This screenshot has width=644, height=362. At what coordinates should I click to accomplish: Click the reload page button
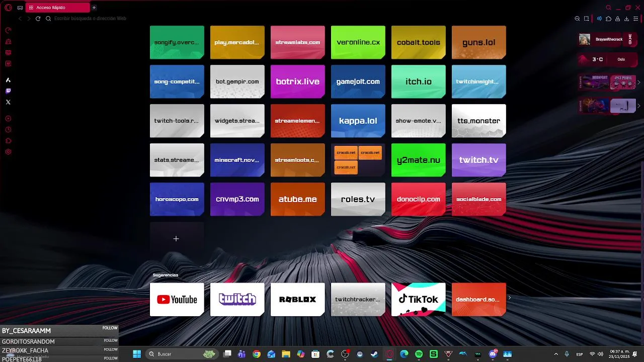coord(38,19)
